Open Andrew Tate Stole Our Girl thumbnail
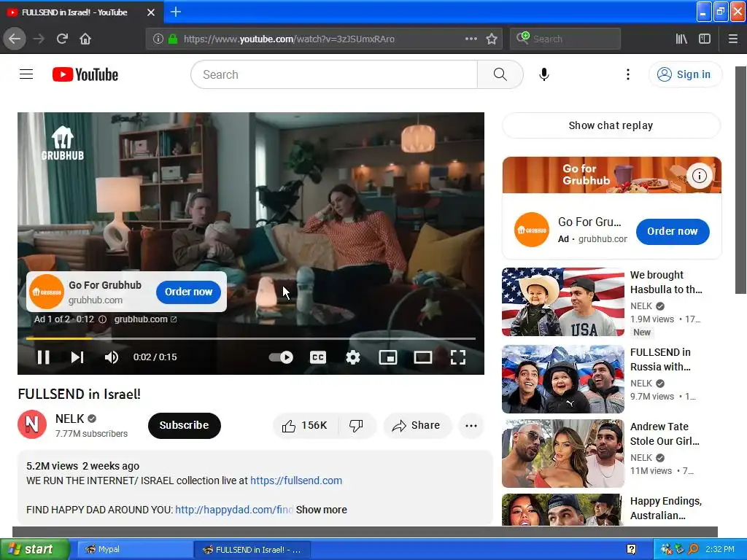The image size is (747, 560). [563, 454]
